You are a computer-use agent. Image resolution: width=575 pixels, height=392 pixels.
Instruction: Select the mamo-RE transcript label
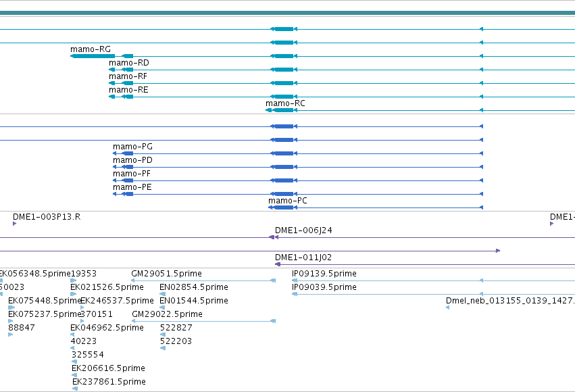pyautogui.click(x=128, y=90)
